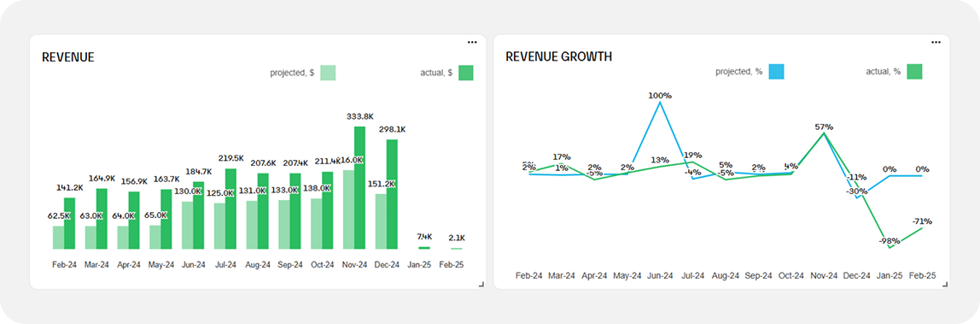Click the 141.2K data label

[70, 187]
